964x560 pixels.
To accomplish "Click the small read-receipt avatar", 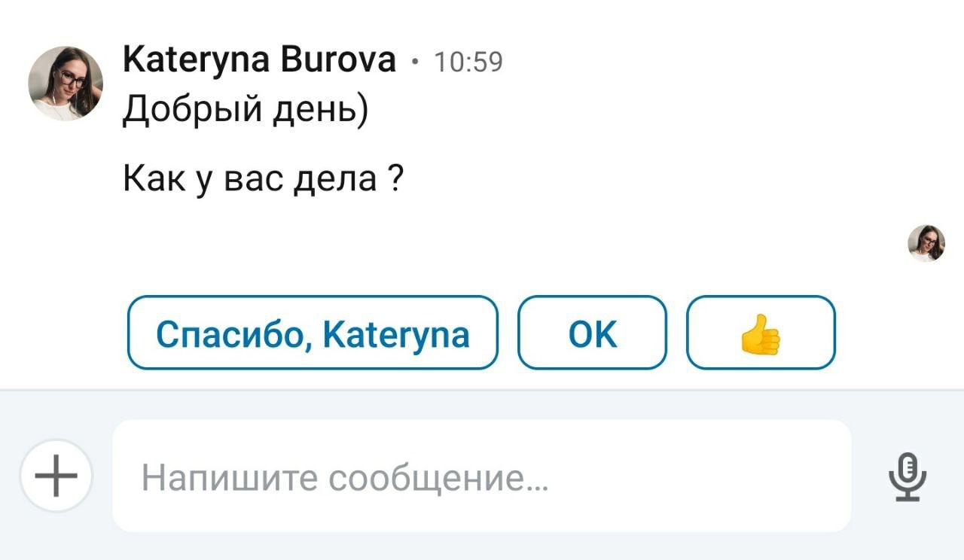I will [926, 243].
